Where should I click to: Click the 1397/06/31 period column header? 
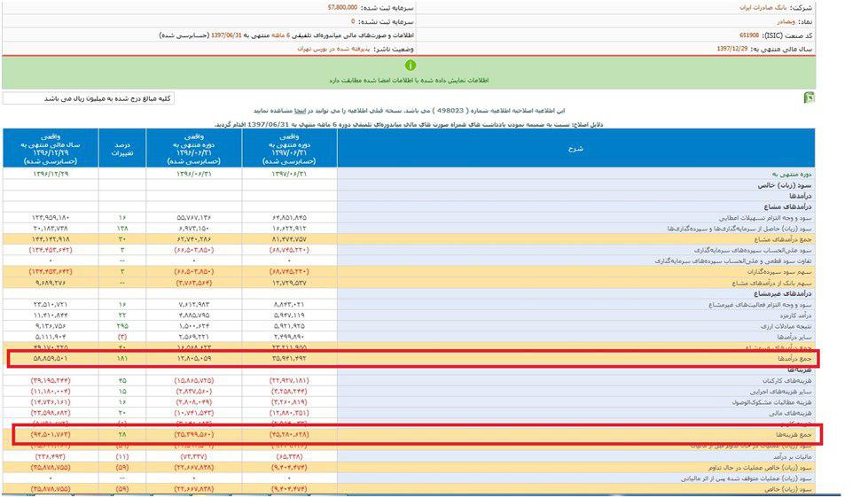289,148
